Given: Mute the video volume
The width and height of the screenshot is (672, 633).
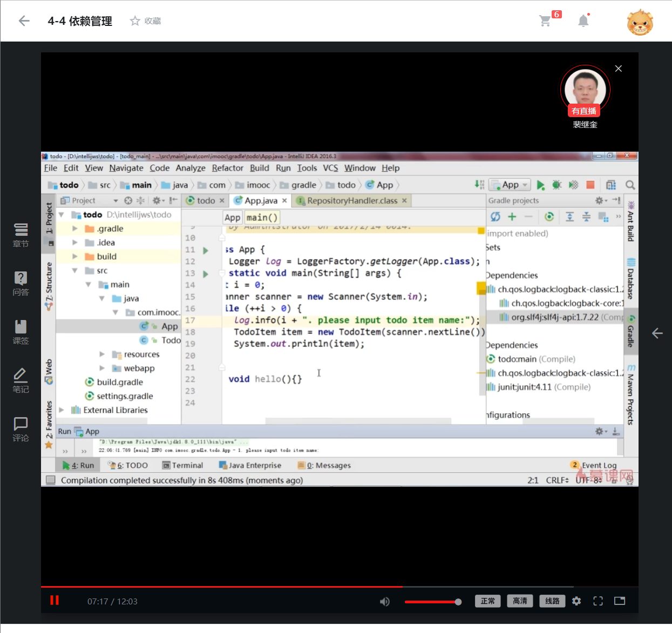Looking at the screenshot, I should (x=385, y=601).
